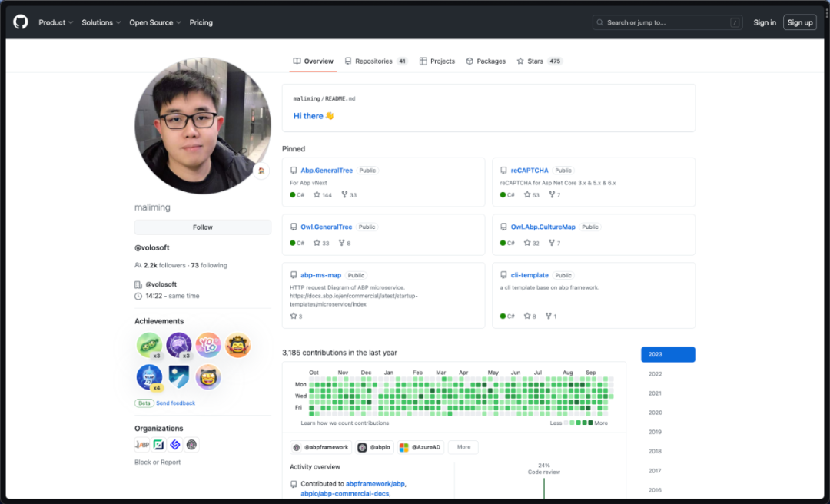Open the Sign in link
The width and height of the screenshot is (830, 504).
(765, 22)
